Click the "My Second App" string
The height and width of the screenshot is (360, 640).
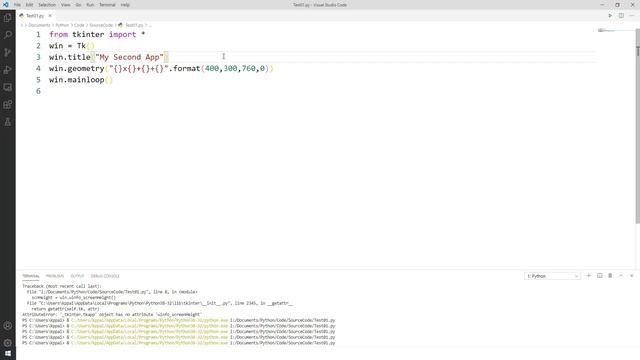pyautogui.click(x=129, y=57)
